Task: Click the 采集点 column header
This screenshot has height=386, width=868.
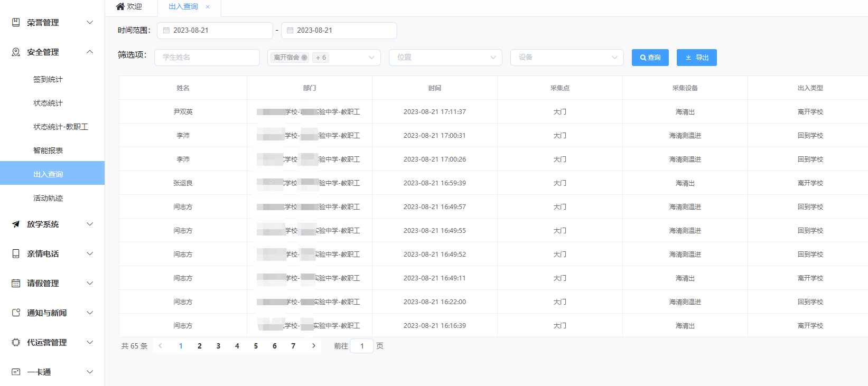Action: pyautogui.click(x=560, y=88)
